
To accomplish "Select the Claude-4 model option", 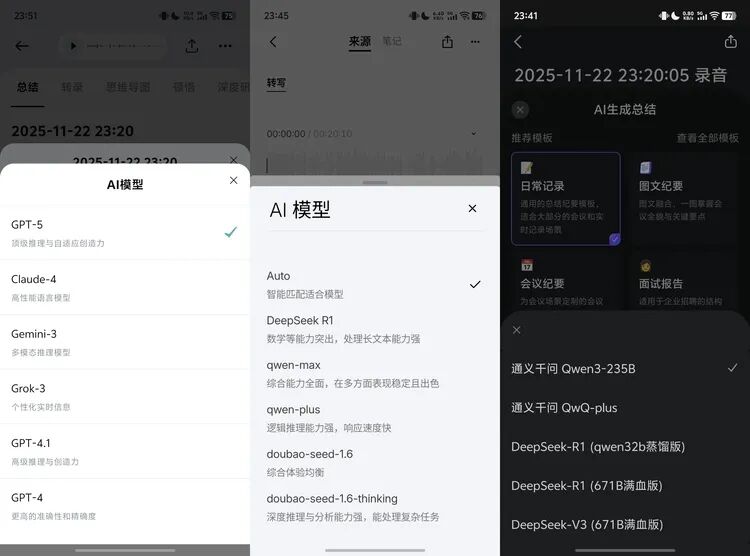I will pos(125,288).
